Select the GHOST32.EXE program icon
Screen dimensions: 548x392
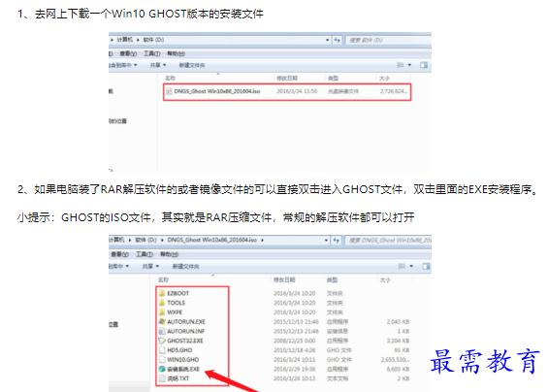(162, 341)
